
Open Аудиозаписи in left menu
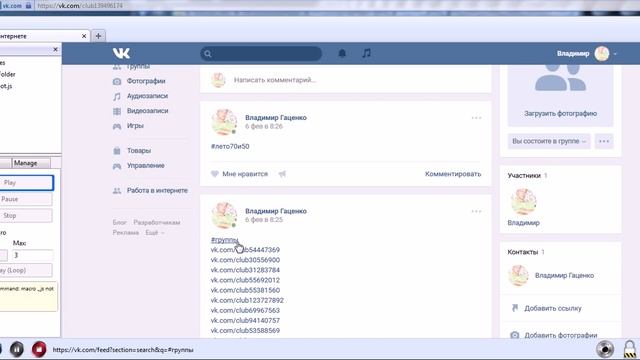147,96
